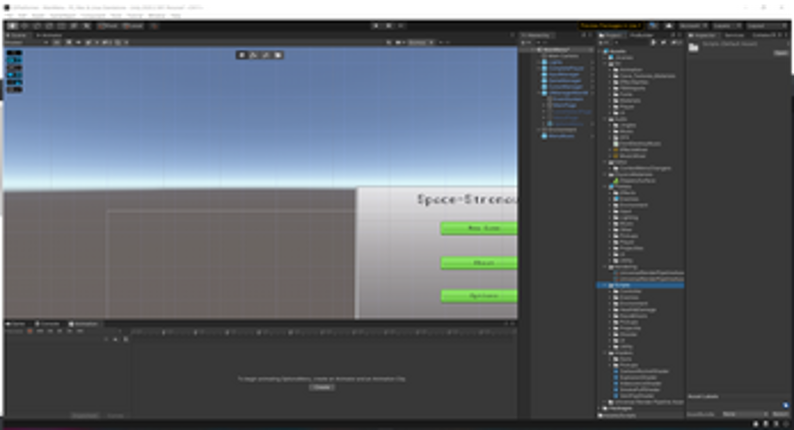This screenshot has width=794, height=430.
Task: Select Environment object in the Hierarchy
Action: click(x=561, y=130)
